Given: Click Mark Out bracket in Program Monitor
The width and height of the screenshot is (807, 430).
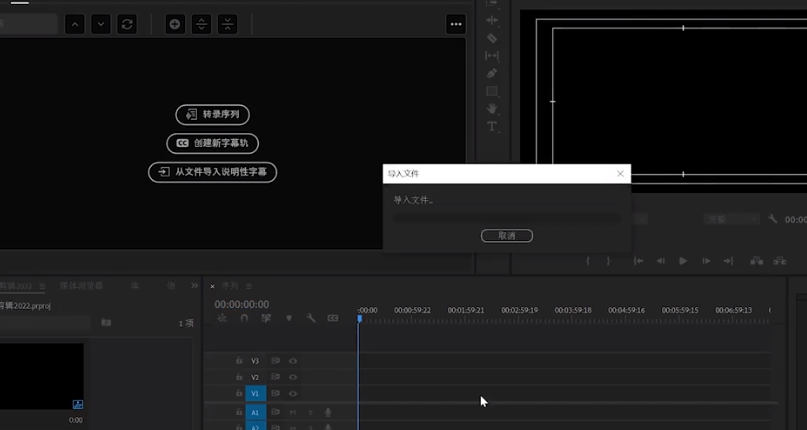Looking at the screenshot, I should coord(608,261).
